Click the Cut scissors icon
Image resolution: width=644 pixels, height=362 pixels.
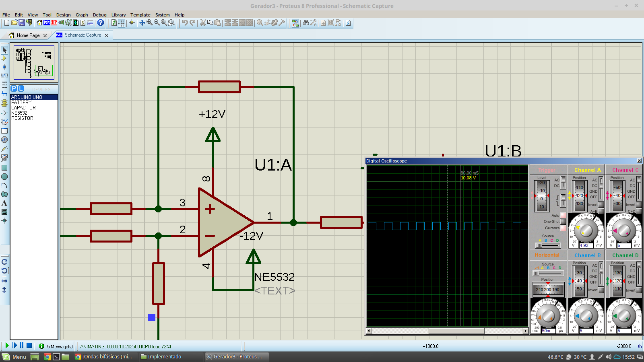point(203,23)
